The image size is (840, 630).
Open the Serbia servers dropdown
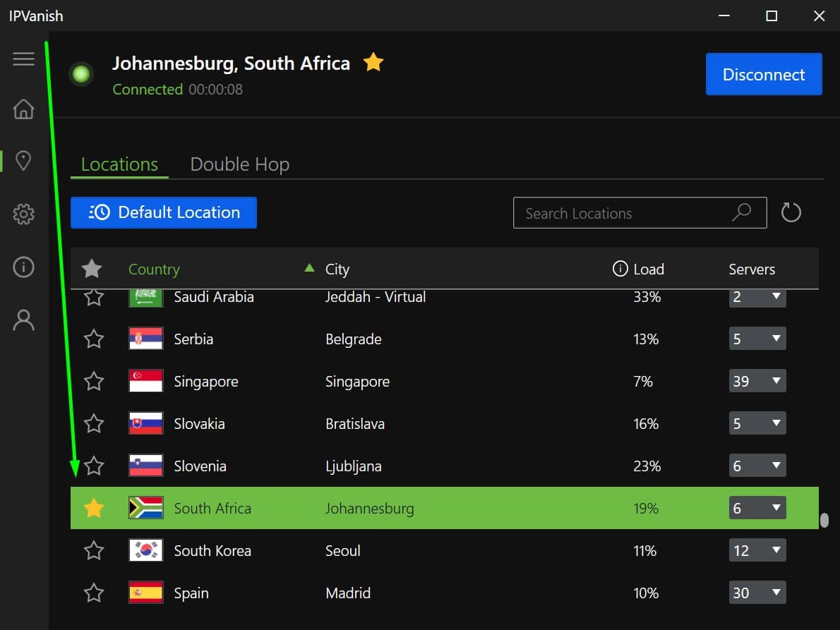coord(757,339)
